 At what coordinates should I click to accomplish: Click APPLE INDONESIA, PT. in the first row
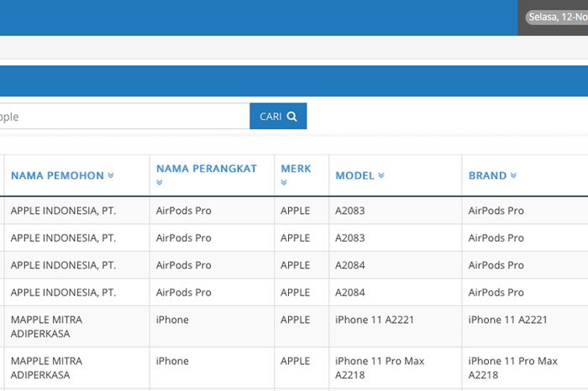64,211
